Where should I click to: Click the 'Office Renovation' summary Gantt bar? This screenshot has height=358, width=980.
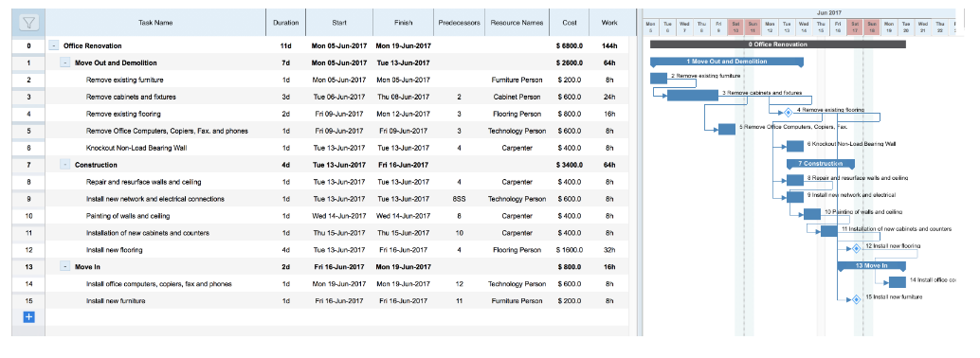click(777, 45)
